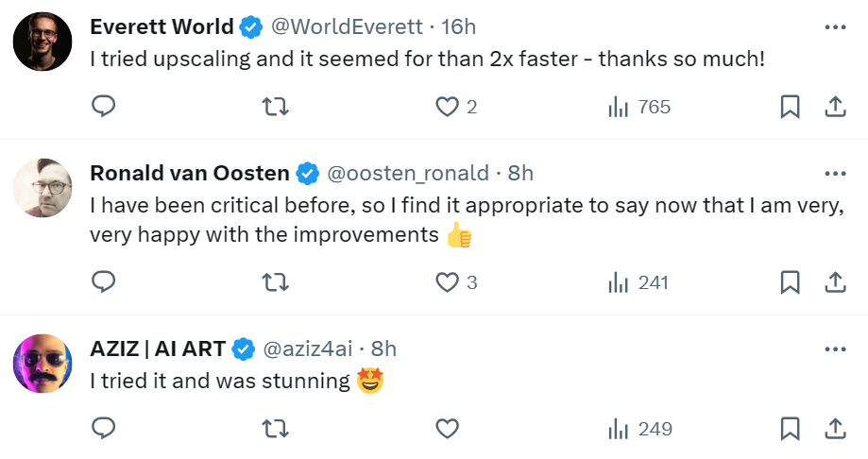Reply to AZIZ | AI ART's tweet
868x459 pixels.
[x=104, y=429]
